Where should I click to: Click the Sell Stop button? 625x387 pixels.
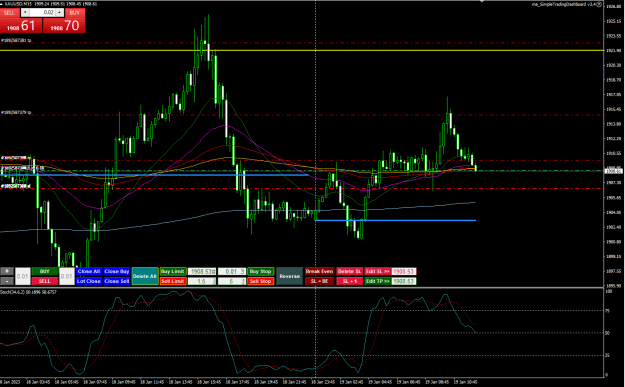[x=260, y=281]
